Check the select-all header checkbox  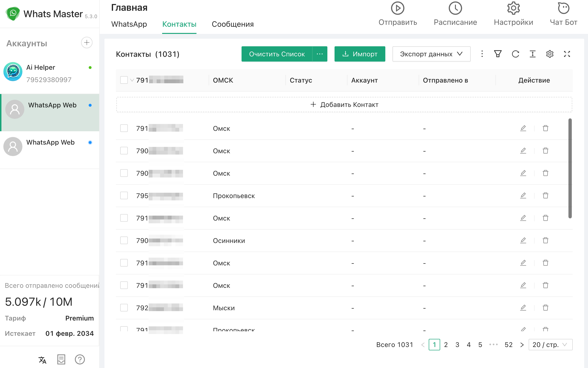click(124, 80)
